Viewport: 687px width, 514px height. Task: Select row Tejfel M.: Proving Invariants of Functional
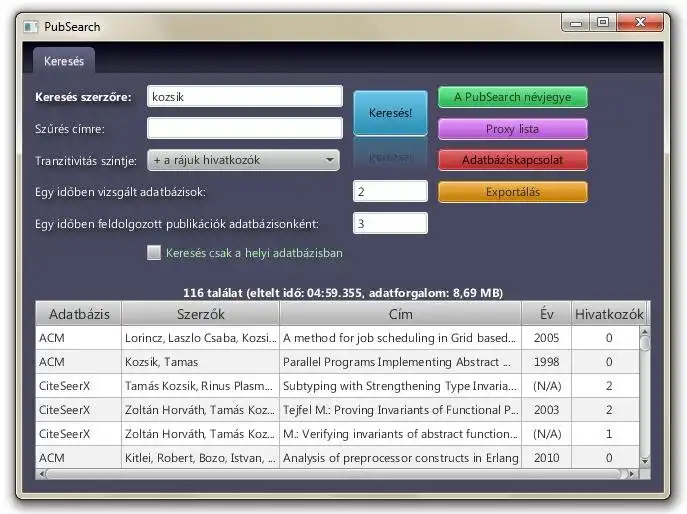(337, 410)
